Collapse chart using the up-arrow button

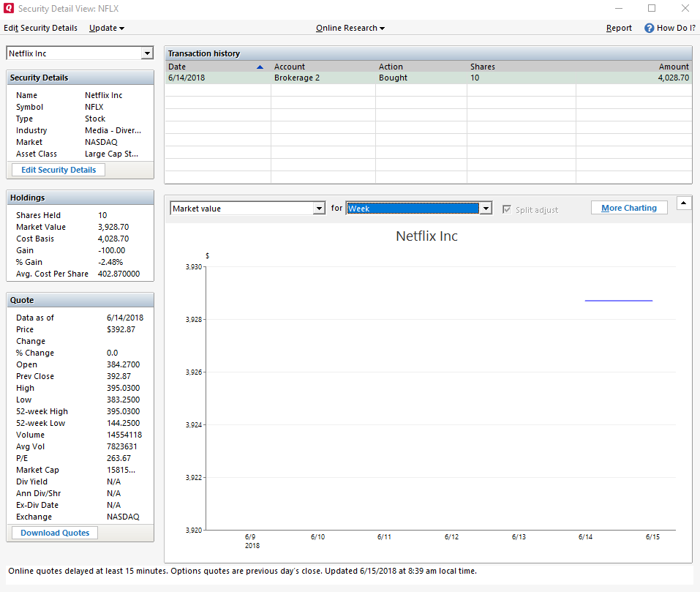click(x=683, y=203)
